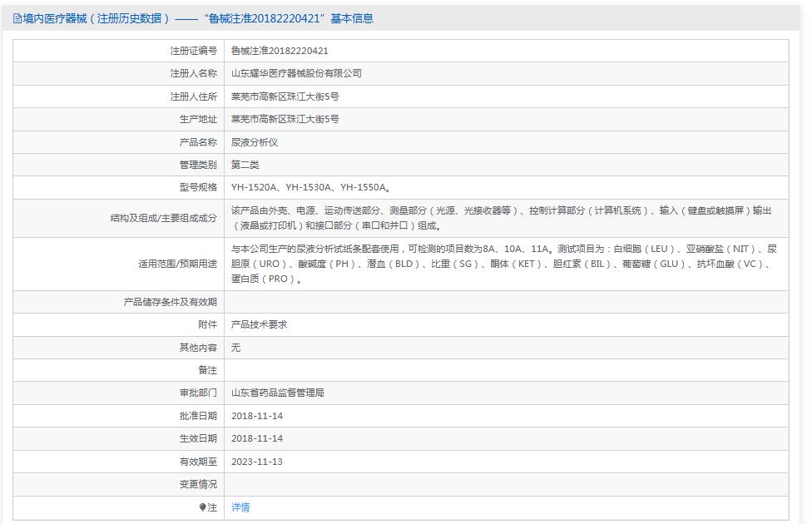Image resolution: width=812 pixels, height=524 pixels.
Task: Select the address in 注册人住所 row
Action: 285,96
